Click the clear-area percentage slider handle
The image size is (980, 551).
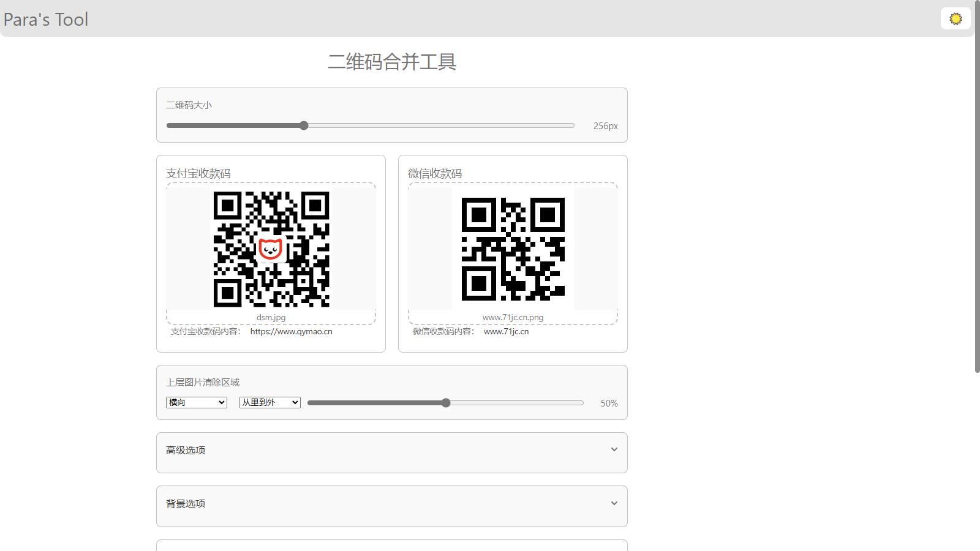point(446,403)
